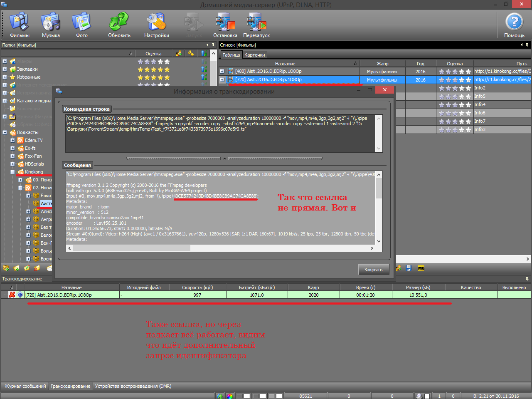Click the blue floppy disk save icon
Viewport: 532px width, 399px height.
point(409,268)
